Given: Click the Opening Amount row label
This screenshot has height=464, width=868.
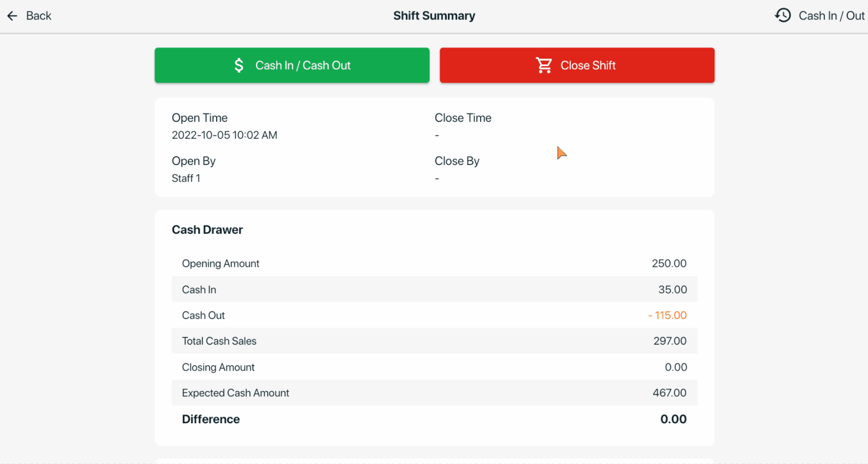Looking at the screenshot, I should tap(221, 264).
